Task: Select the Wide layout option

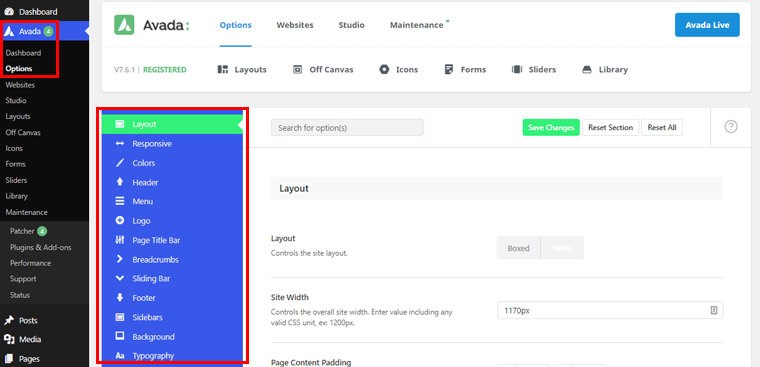Action: click(562, 248)
